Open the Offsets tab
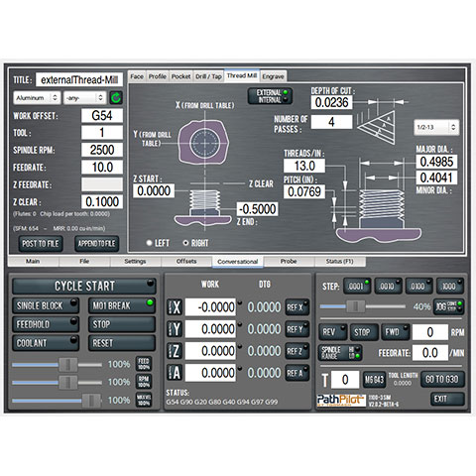 coord(186,261)
